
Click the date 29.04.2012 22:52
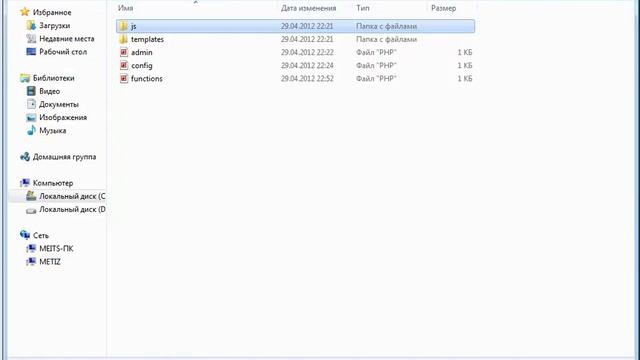(x=307, y=78)
